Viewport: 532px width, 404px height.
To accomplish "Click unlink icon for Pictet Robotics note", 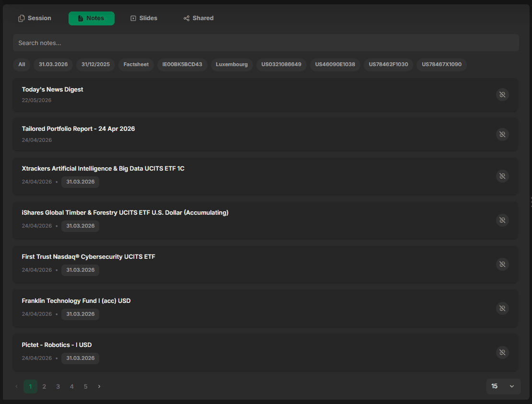I will (x=502, y=352).
